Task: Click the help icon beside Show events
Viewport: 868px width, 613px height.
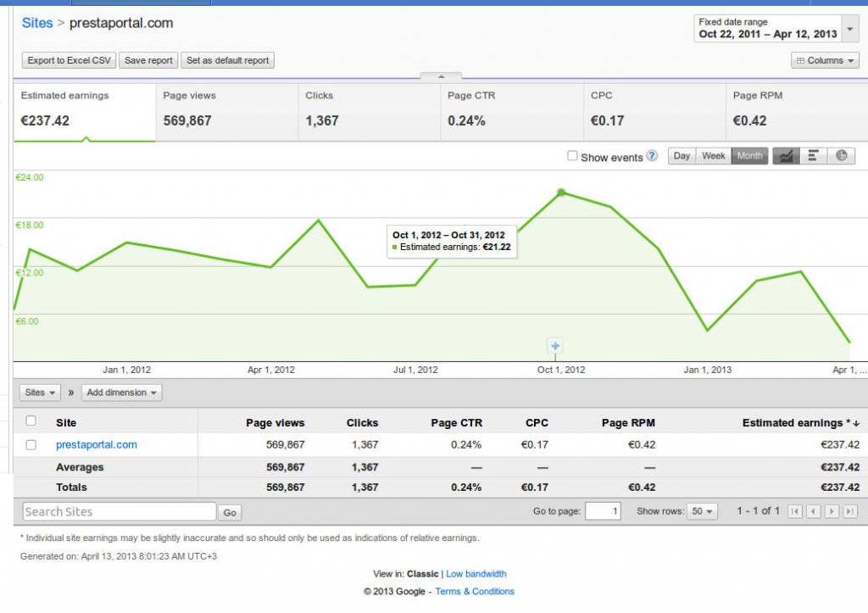Action: (x=652, y=156)
